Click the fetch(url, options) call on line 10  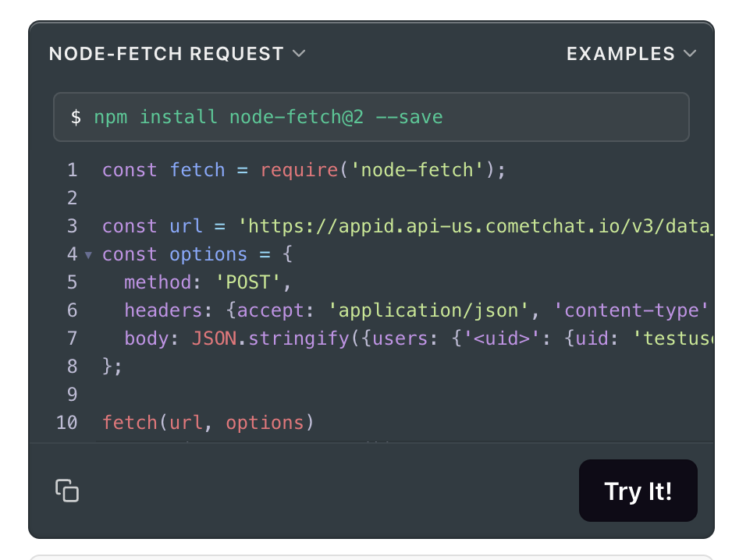click(x=208, y=423)
